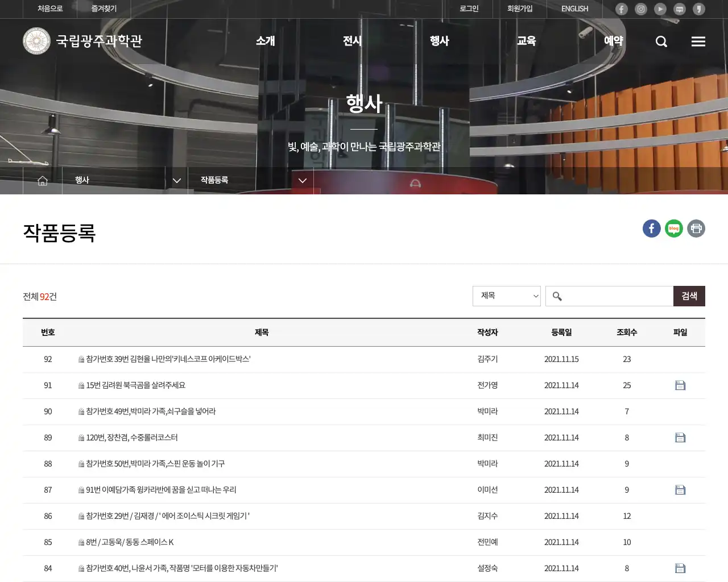This screenshot has height=582, width=728.
Task: Open the 전시 menu in the navigation
Action: coord(352,41)
